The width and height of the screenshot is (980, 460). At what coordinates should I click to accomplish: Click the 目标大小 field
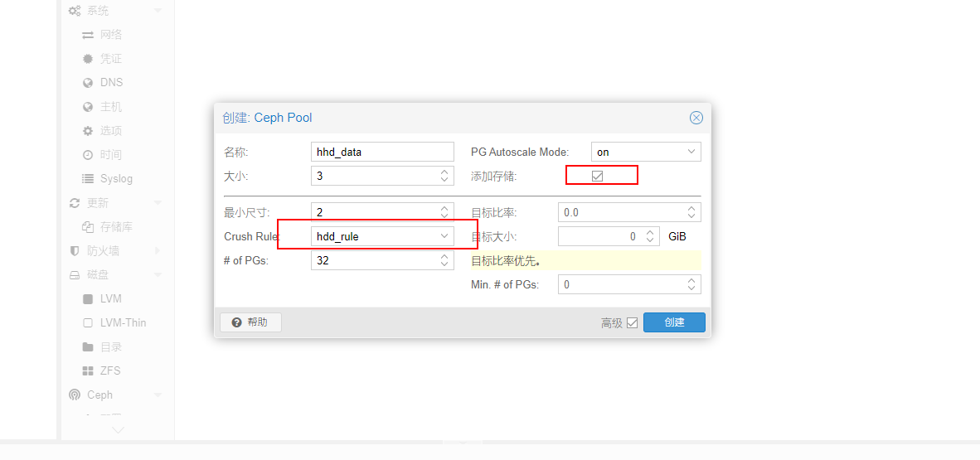point(609,236)
